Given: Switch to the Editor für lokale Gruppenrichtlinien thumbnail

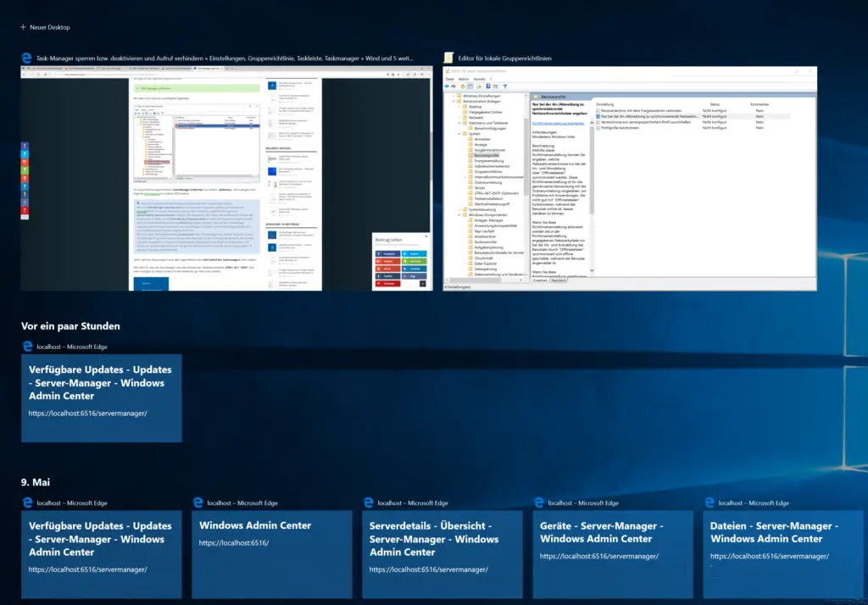Looking at the screenshot, I should point(630,178).
